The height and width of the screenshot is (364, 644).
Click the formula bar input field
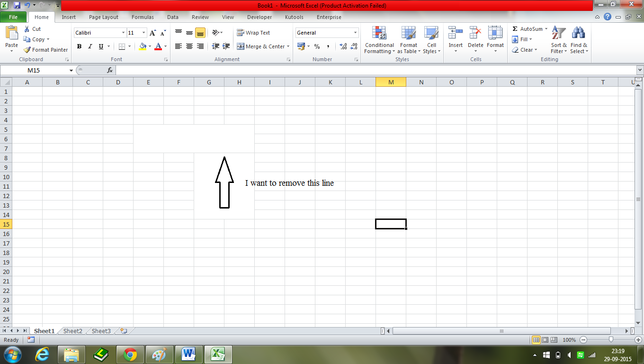tap(376, 70)
